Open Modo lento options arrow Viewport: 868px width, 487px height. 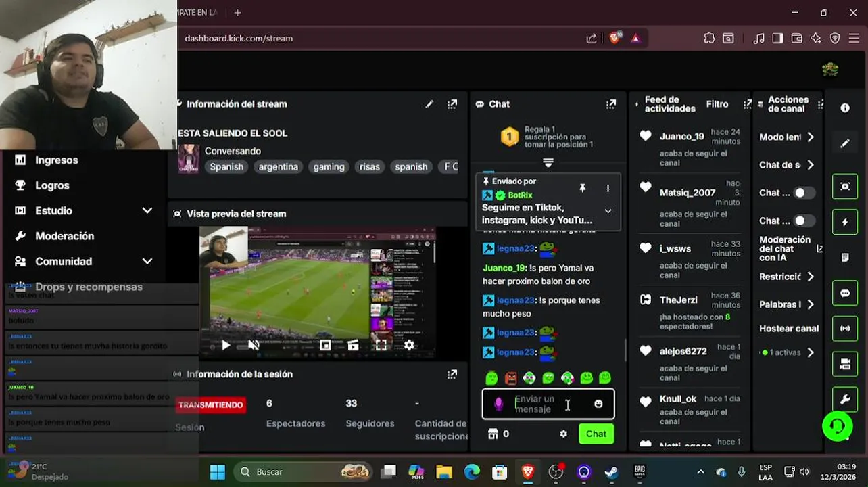(x=811, y=137)
